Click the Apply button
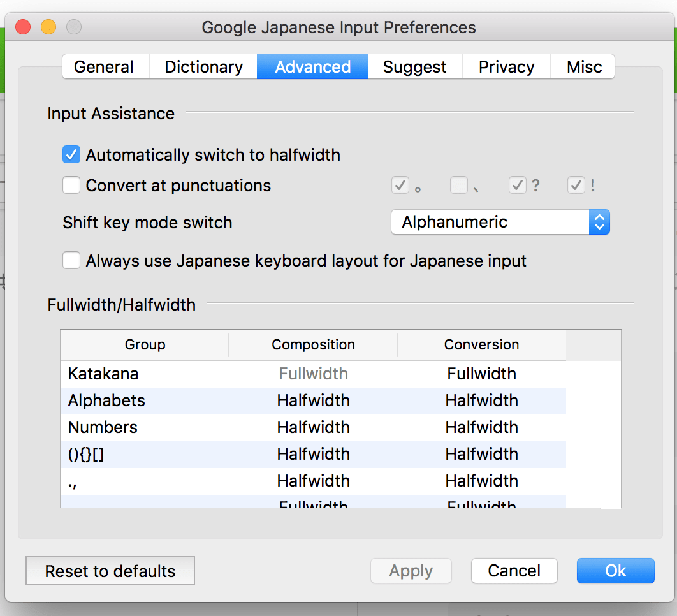 pyautogui.click(x=411, y=571)
